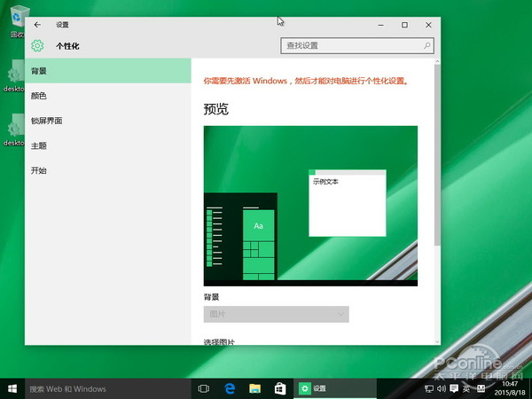
Task: Click the back arrow in Settings
Action: [x=37, y=25]
